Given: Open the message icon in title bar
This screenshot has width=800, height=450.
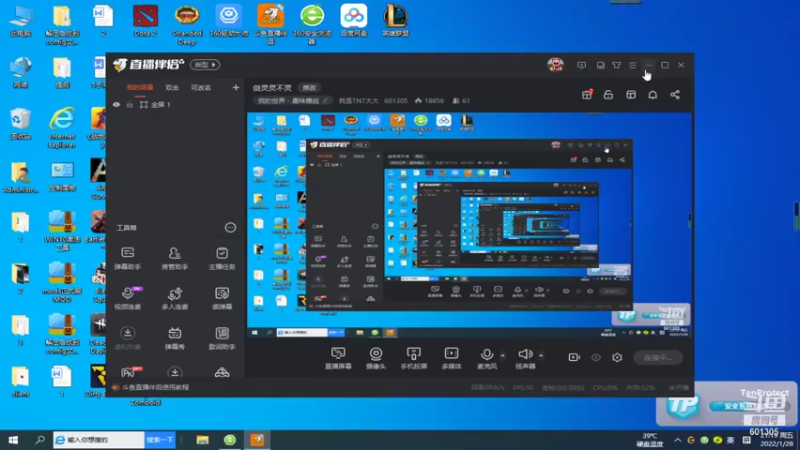Looking at the screenshot, I should pyautogui.click(x=581, y=65).
